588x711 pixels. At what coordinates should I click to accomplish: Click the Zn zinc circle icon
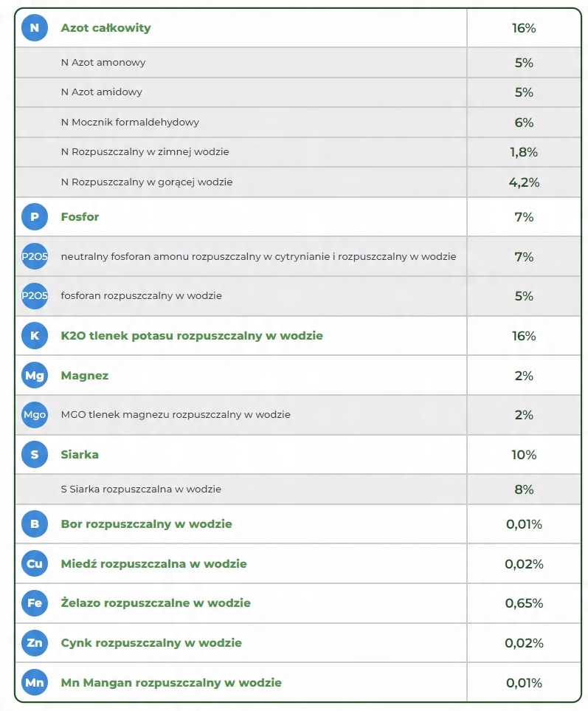click(x=35, y=642)
